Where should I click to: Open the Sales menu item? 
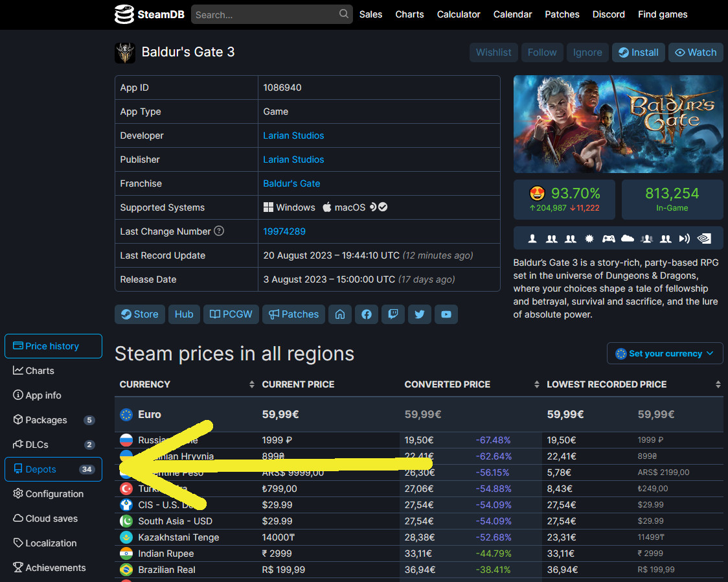click(370, 14)
